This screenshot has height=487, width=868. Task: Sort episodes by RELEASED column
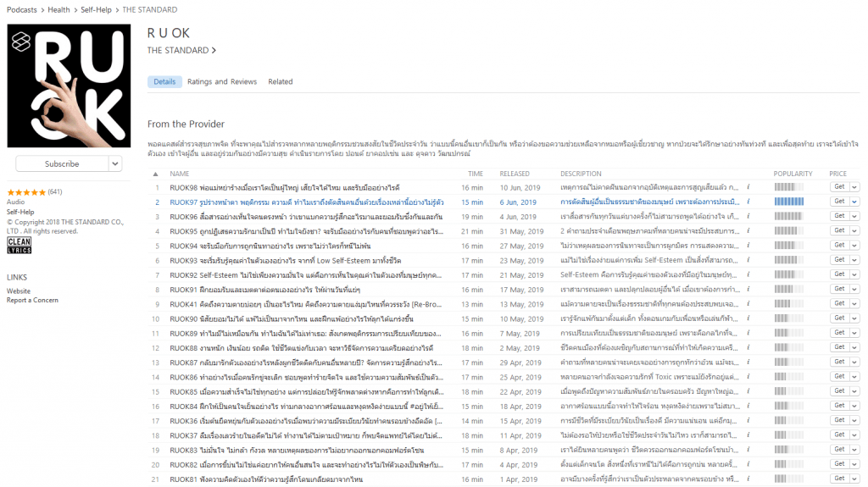tap(515, 174)
